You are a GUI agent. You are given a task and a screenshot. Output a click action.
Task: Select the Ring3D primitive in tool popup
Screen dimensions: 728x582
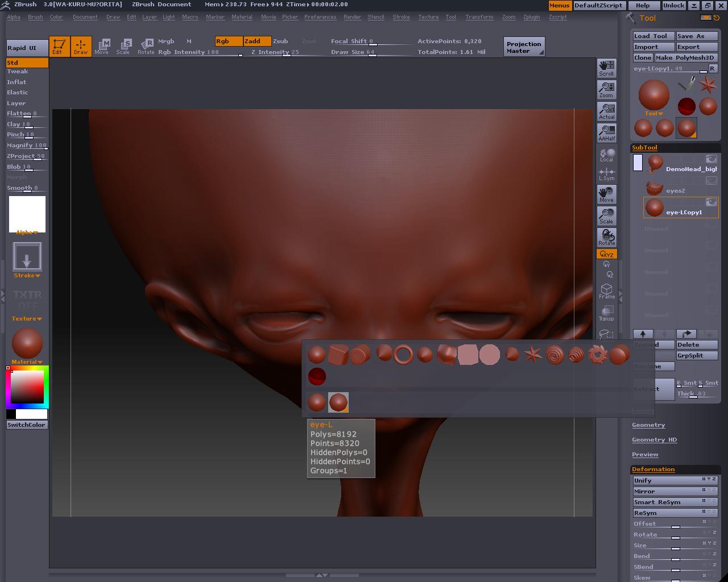[403, 355]
